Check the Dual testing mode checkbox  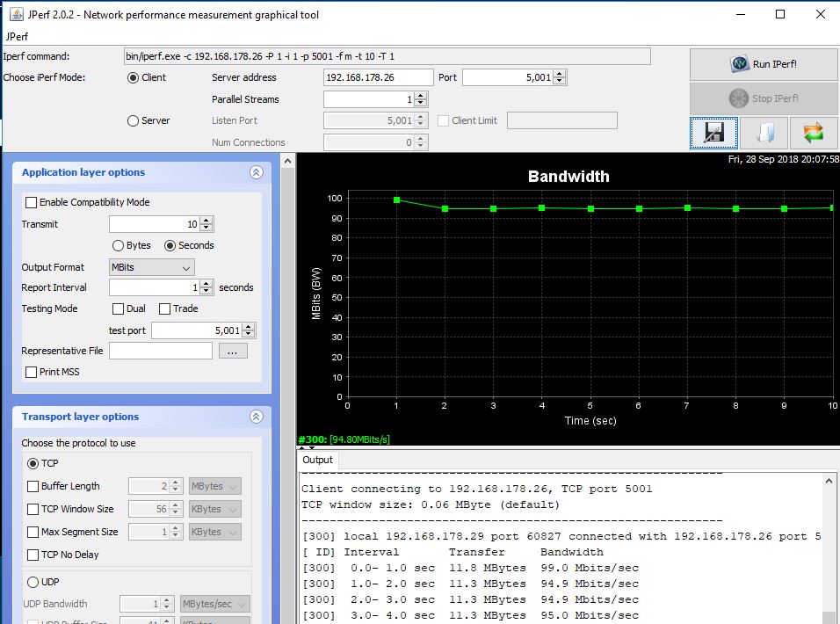(x=118, y=309)
